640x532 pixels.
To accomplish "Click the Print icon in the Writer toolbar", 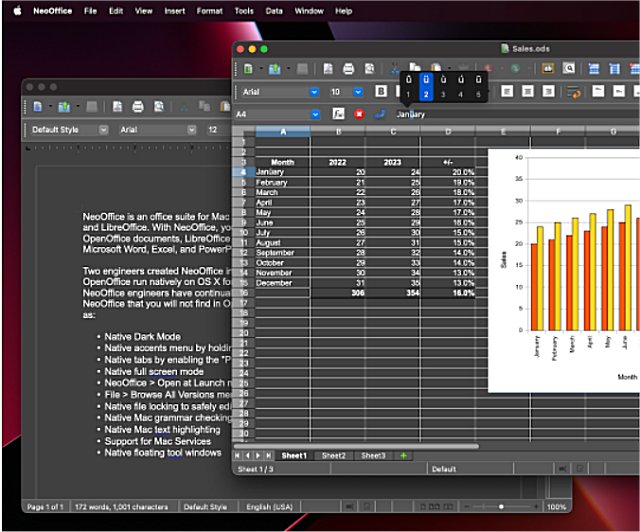I will coord(138,106).
